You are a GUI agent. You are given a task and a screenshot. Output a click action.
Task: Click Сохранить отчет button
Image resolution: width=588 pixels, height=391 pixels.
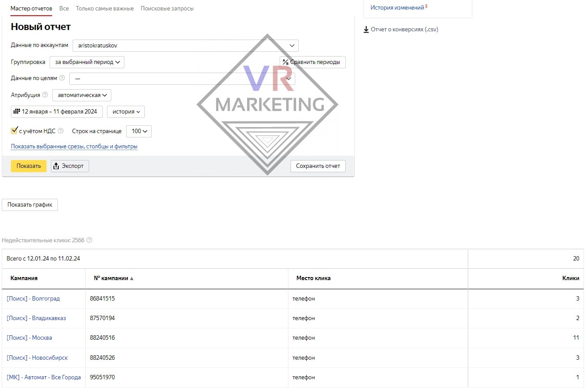[x=318, y=166]
